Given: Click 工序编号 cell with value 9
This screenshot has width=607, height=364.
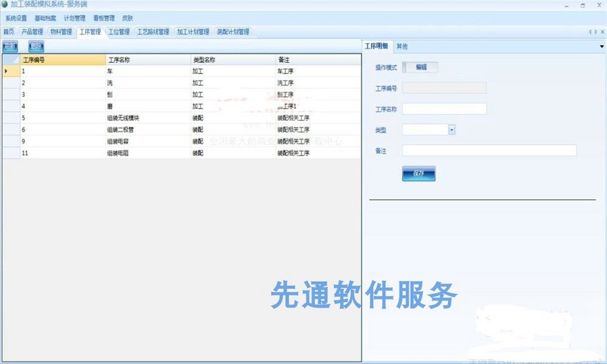Looking at the screenshot, I should click(x=62, y=142).
